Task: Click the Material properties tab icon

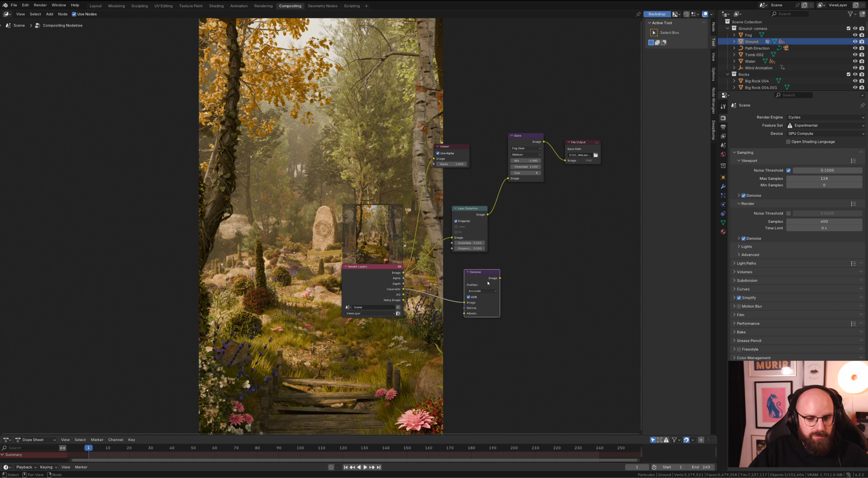Action: coord(723,232)
